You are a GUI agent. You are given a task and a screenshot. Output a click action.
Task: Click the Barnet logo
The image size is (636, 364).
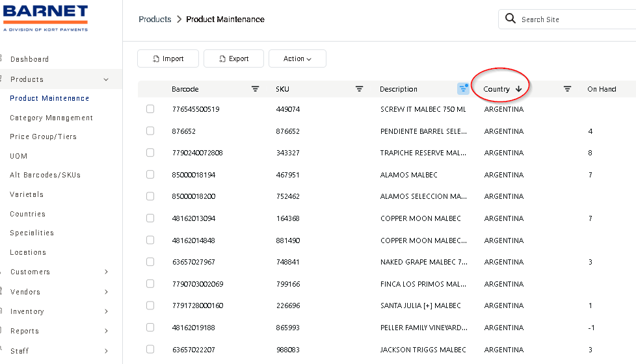click(46, 18)
